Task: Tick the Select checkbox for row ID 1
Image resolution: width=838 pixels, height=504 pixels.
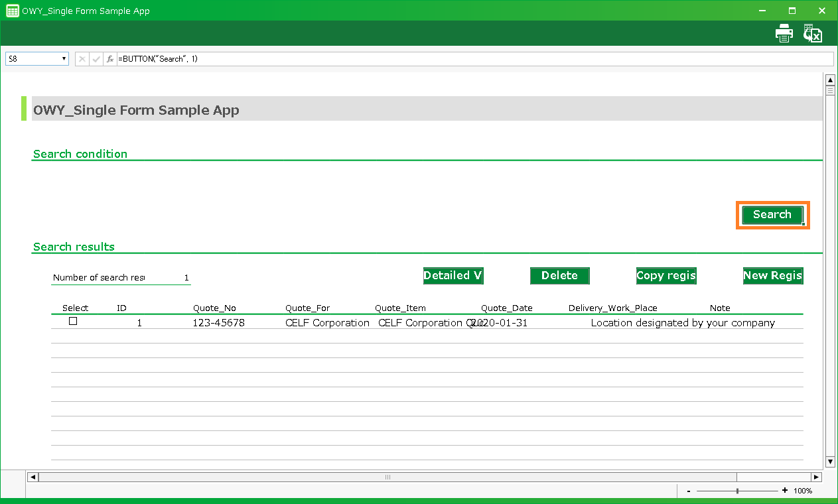Action: 73,321
